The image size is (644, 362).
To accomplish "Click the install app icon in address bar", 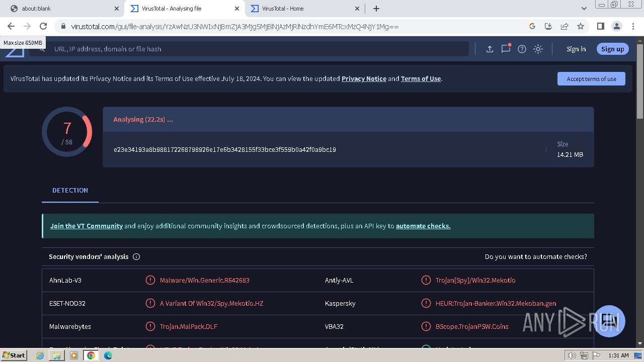I will [x=548, y=26].
